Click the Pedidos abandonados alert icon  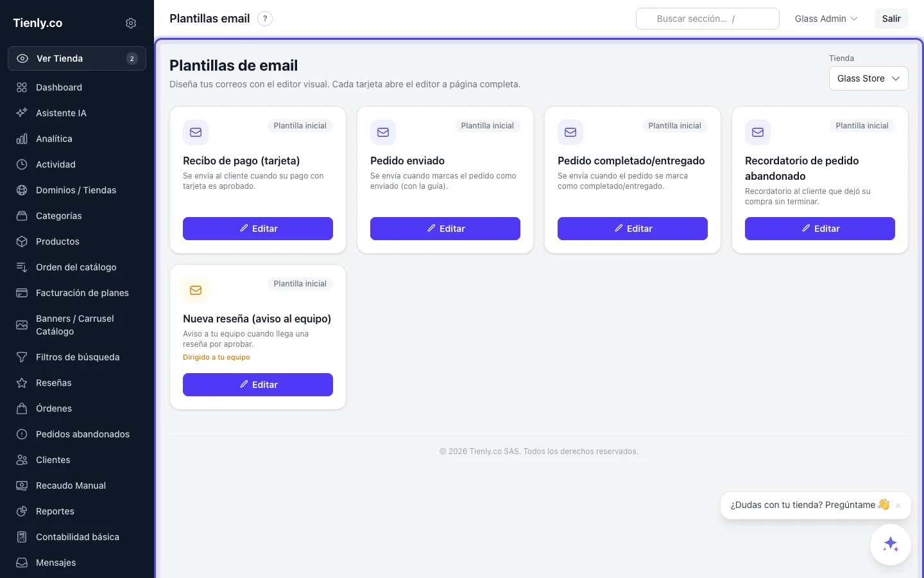coord(22,434)
